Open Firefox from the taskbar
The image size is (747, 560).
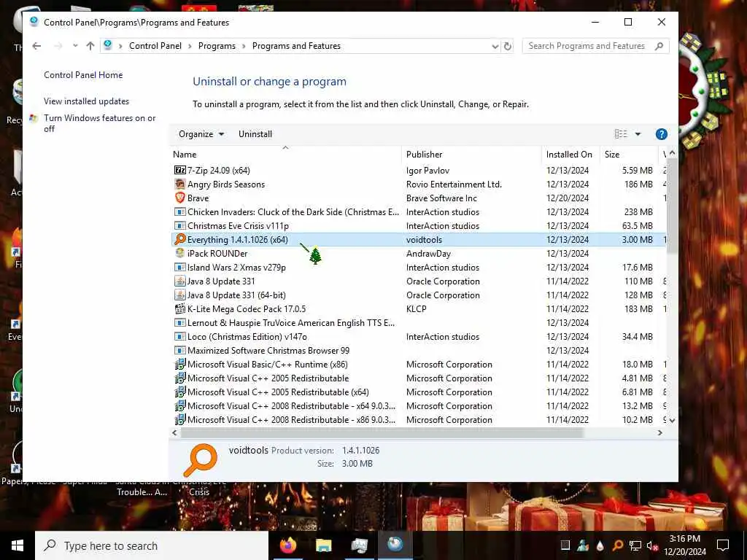287,545
